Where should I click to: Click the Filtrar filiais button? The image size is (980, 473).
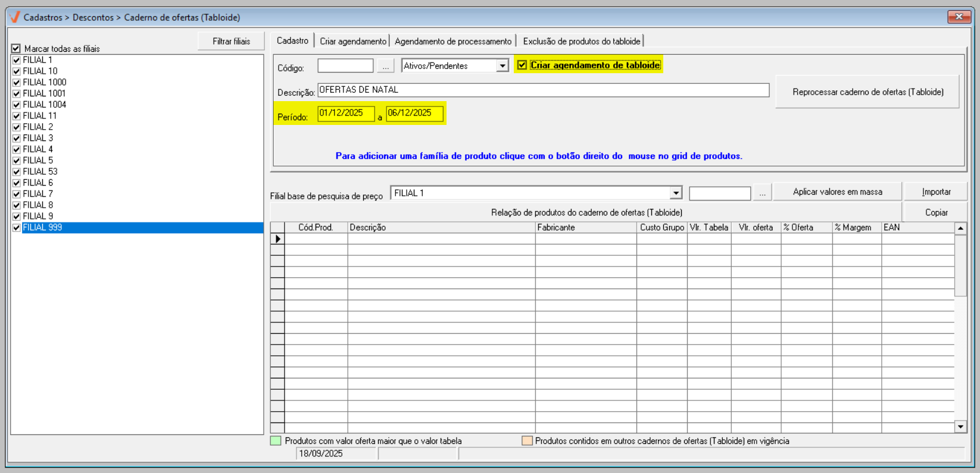coord(231,41)
